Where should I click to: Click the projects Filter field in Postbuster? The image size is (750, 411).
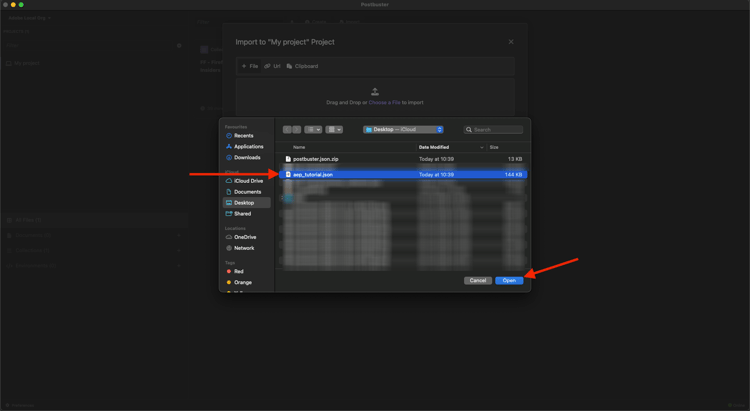tap(88, 45)
